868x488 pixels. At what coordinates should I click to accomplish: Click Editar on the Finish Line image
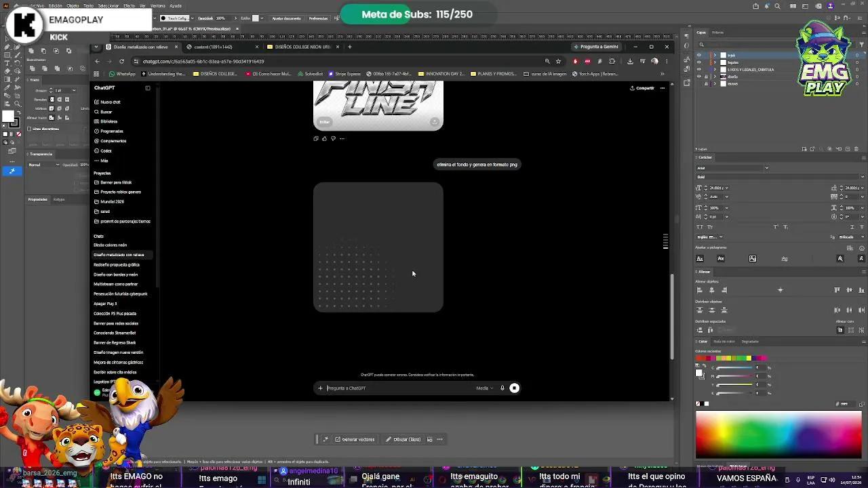325,122
